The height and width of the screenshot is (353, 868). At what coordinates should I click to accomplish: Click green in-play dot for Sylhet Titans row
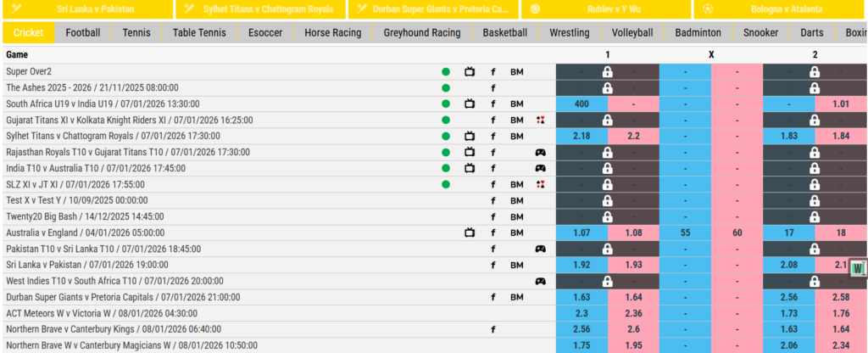(446, 136)
